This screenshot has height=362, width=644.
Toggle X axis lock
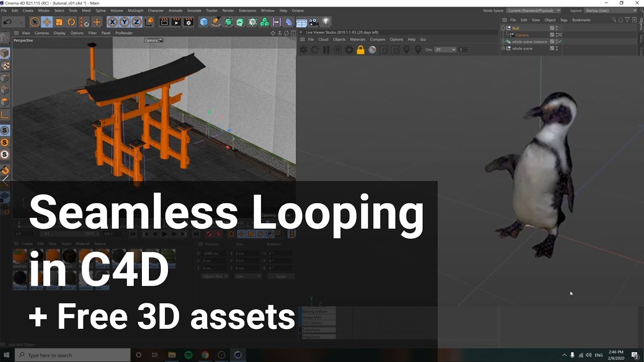click(112, 22)
